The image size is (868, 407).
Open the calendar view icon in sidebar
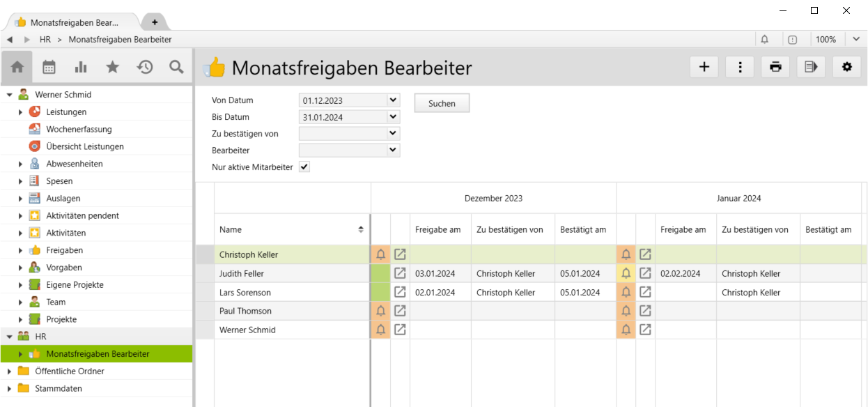[x=49, y=68]
